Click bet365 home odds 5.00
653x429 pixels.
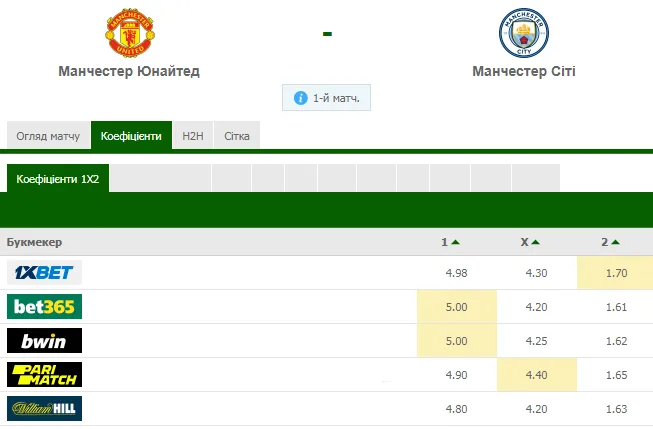point(456,307)
